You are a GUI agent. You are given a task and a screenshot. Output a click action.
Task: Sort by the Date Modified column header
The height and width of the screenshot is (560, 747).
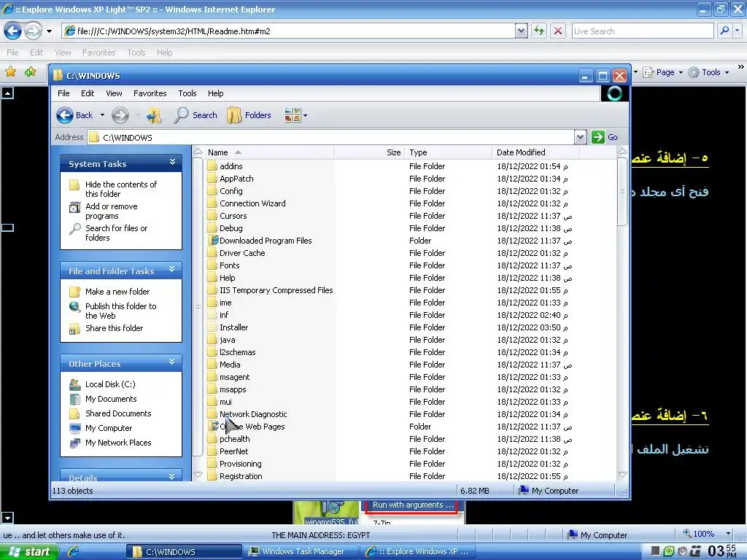535,152
